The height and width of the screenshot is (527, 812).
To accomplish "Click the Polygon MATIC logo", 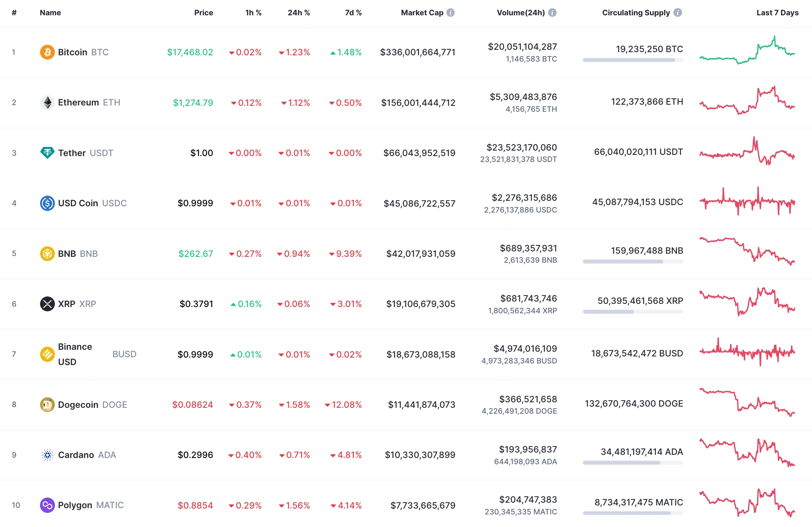I will (x=47, y=505).
